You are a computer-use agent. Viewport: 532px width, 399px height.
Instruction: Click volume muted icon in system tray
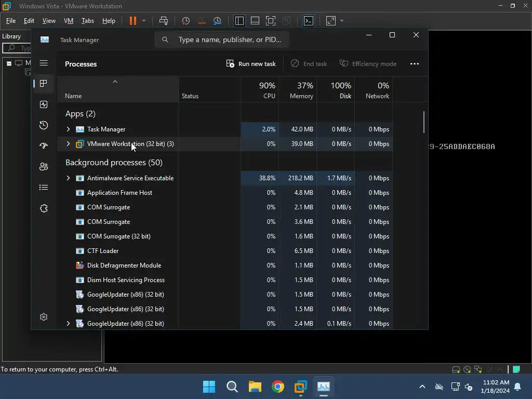point(469,387)
